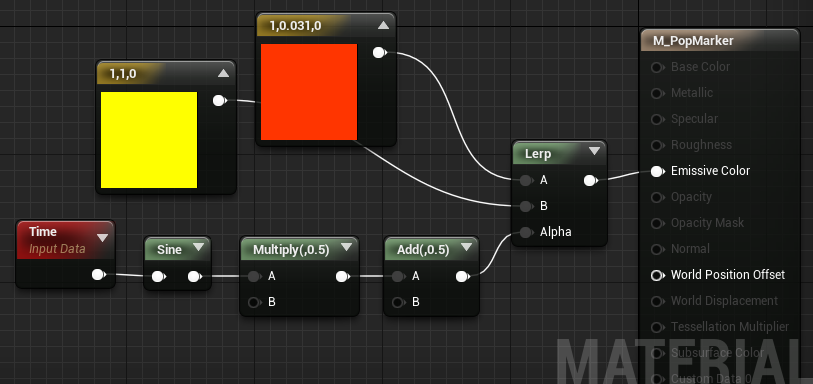Screen dimensions: 813x384
Task: Expand the Sine node arrow
Action: coord(199,247)
